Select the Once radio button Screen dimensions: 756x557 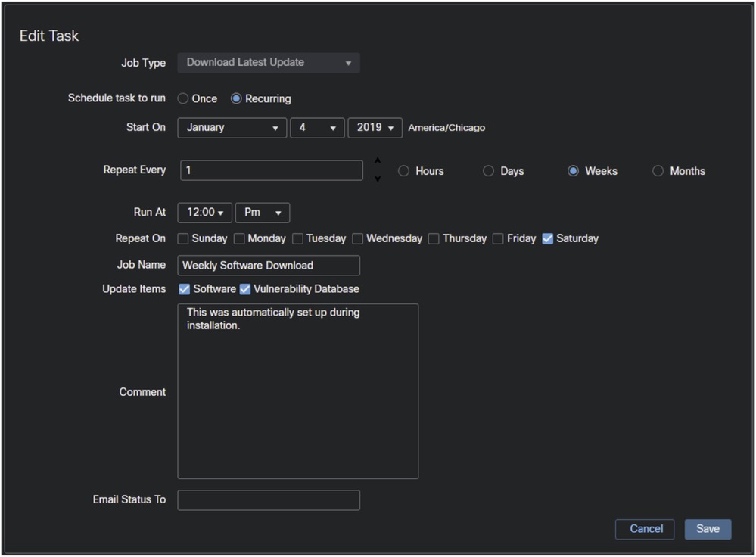pyautogui.click(x=182, y=98)
